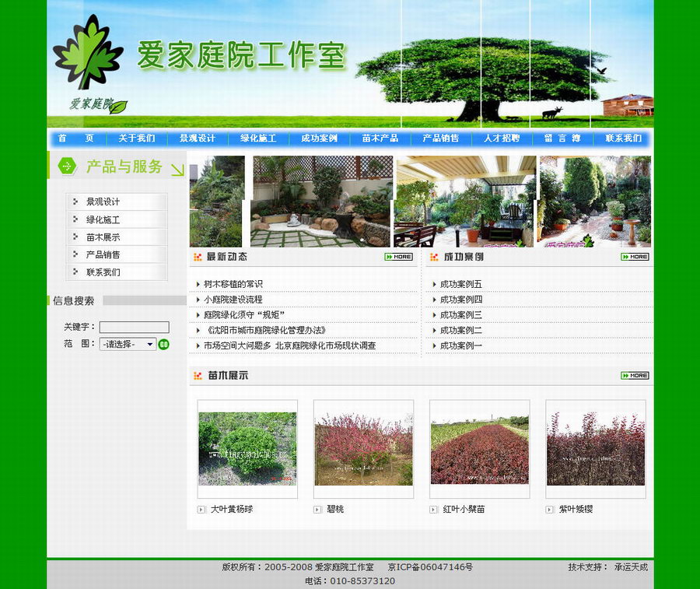Click the green hexagon 产品与服务 icon
The image size is (700, 589).
point(68,166)
